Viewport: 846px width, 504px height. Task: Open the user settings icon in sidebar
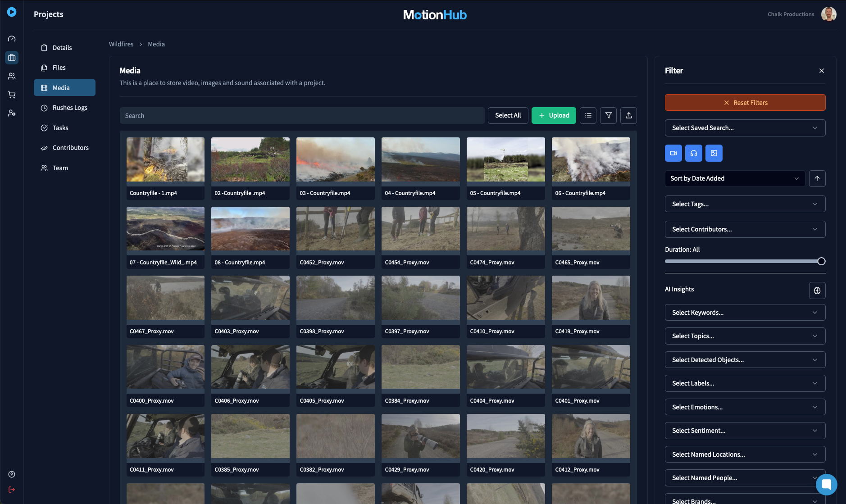click(x=12, y=113)
